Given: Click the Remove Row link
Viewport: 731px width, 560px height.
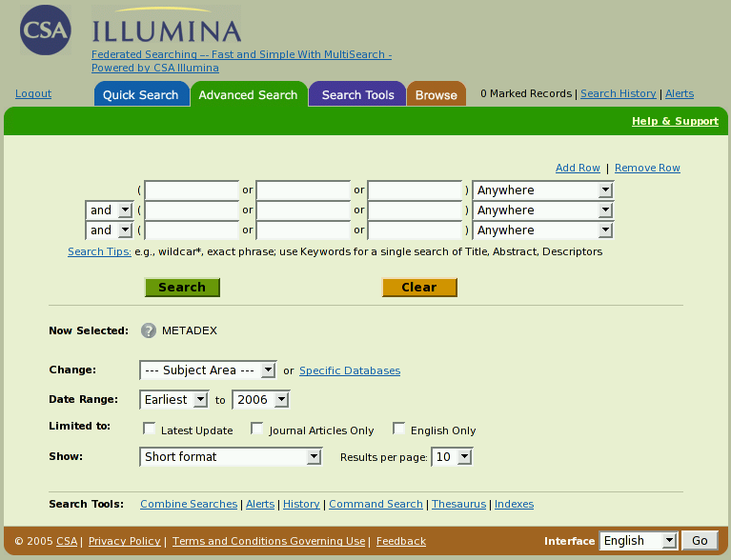Looking at the screenshot, I should (x=647, y=168).
